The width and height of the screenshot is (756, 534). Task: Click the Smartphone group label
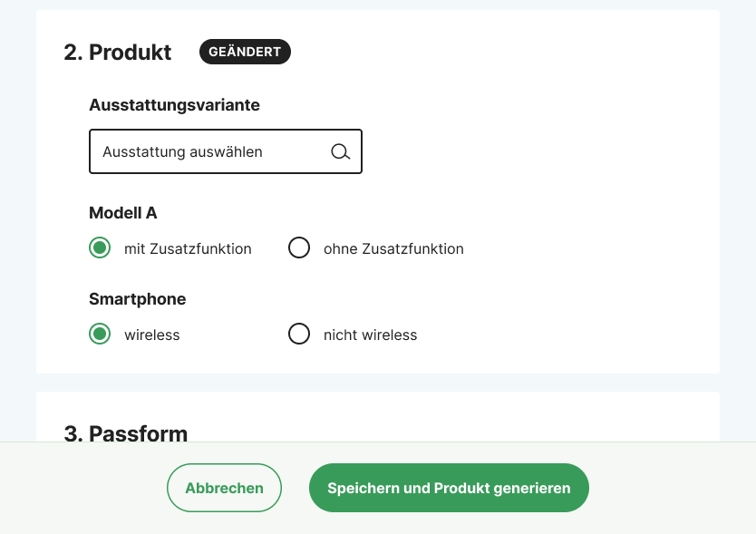(x=138, y=299)
